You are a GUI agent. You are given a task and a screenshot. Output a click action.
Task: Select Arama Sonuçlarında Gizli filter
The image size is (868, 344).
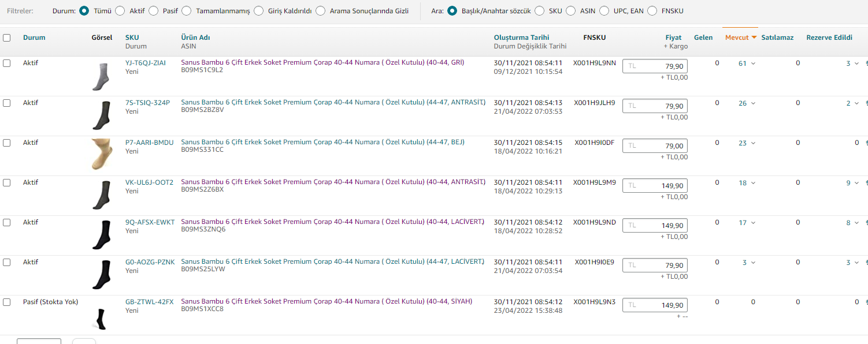(321, 10)
